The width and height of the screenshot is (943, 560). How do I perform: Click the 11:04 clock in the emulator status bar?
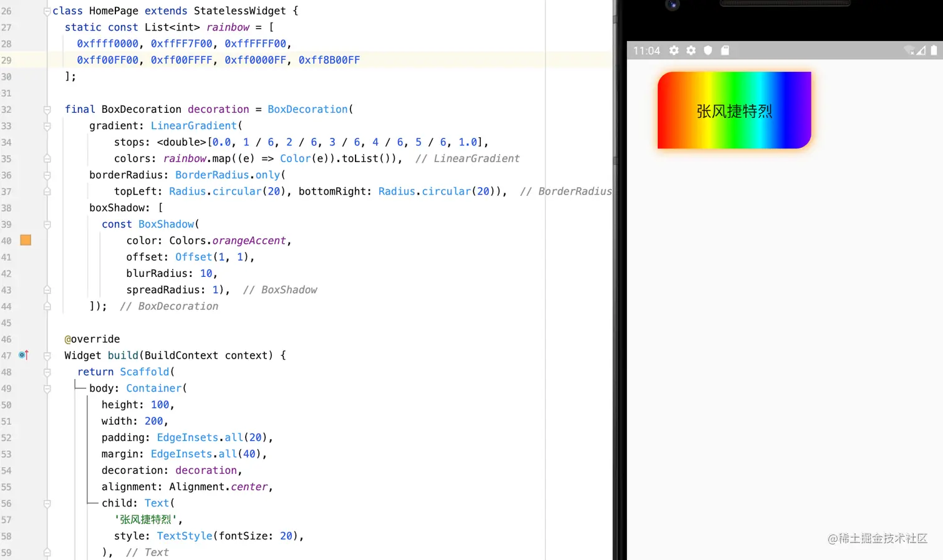647,51
